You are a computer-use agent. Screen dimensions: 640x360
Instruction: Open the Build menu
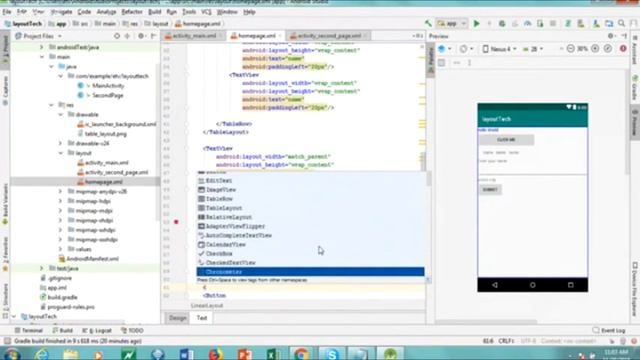(155, 12)
